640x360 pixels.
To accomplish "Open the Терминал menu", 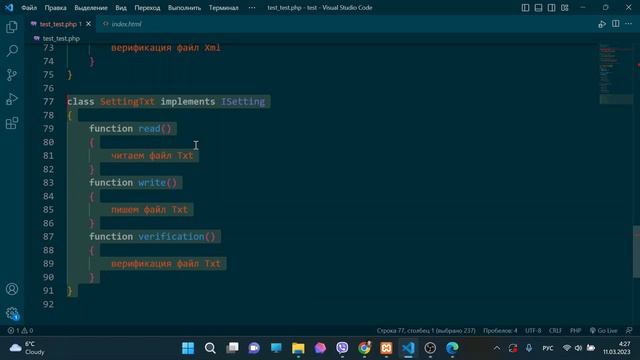I will pyautogui.click(x=224, y=8).
